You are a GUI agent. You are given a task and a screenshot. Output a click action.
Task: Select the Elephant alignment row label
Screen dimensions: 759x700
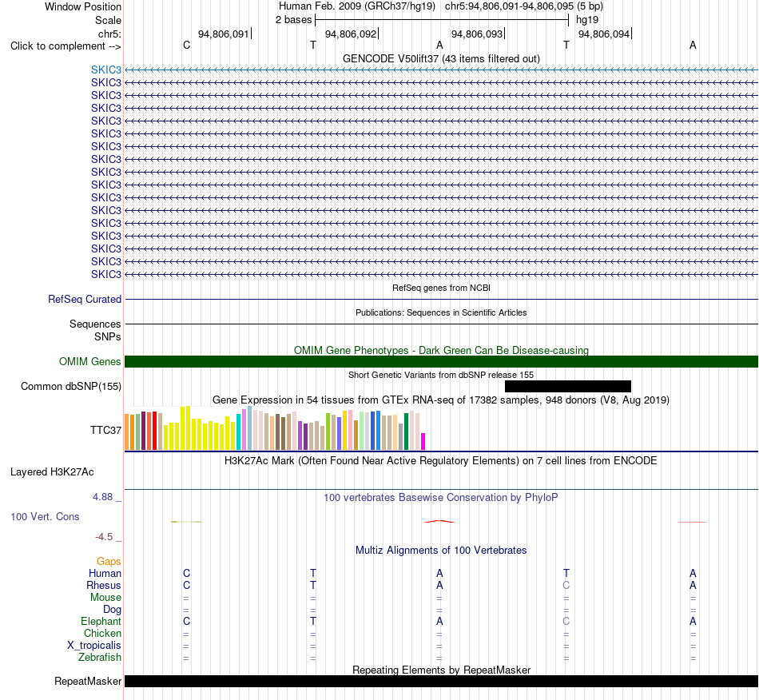[x=101, y=621]
